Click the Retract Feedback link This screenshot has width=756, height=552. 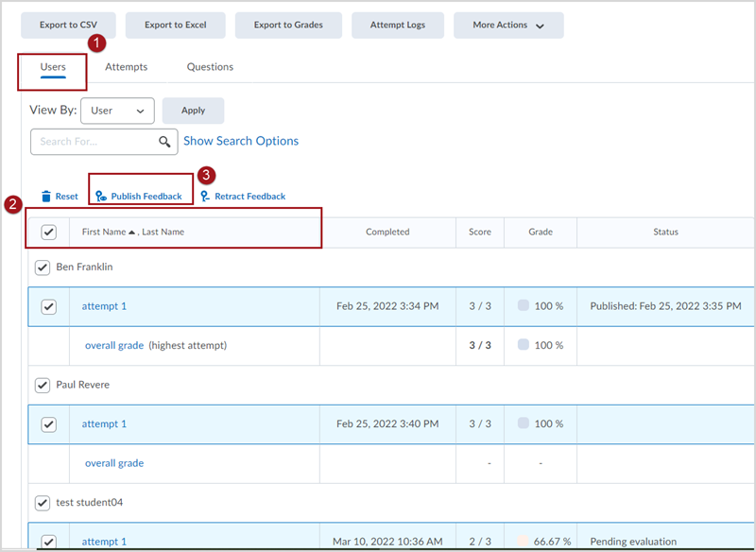250,197
